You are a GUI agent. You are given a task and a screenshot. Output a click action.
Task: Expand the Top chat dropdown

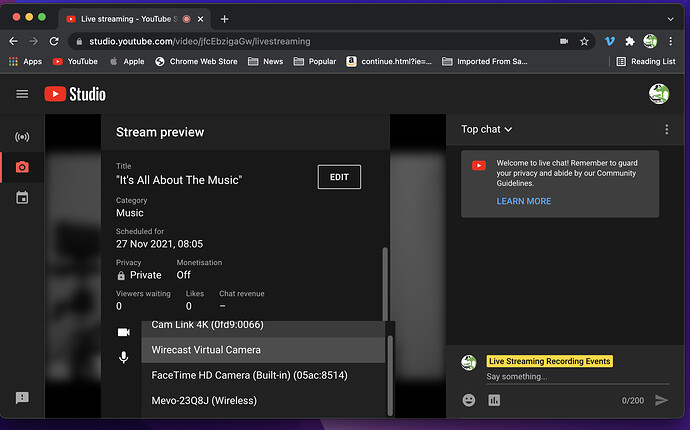486,129
